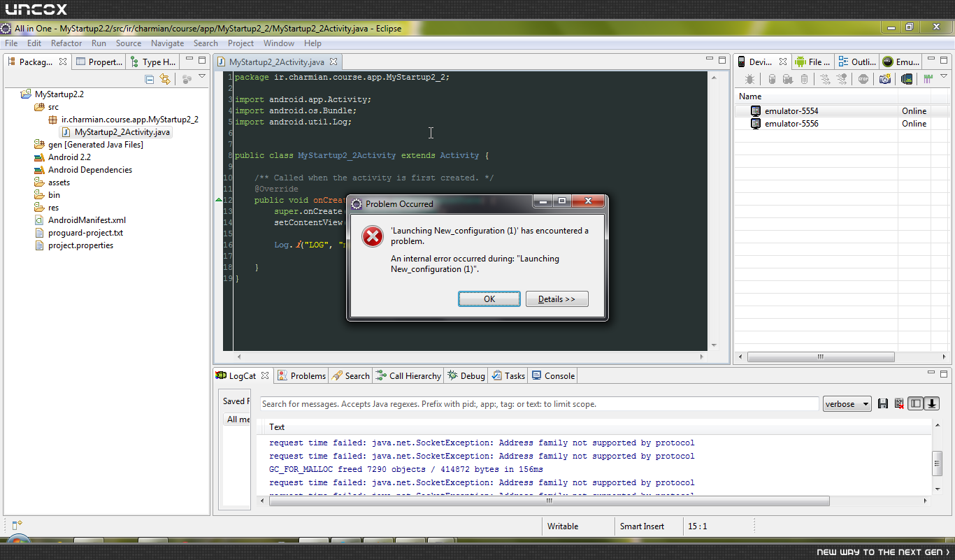Click the Update Heap icon in Devices

772,79
